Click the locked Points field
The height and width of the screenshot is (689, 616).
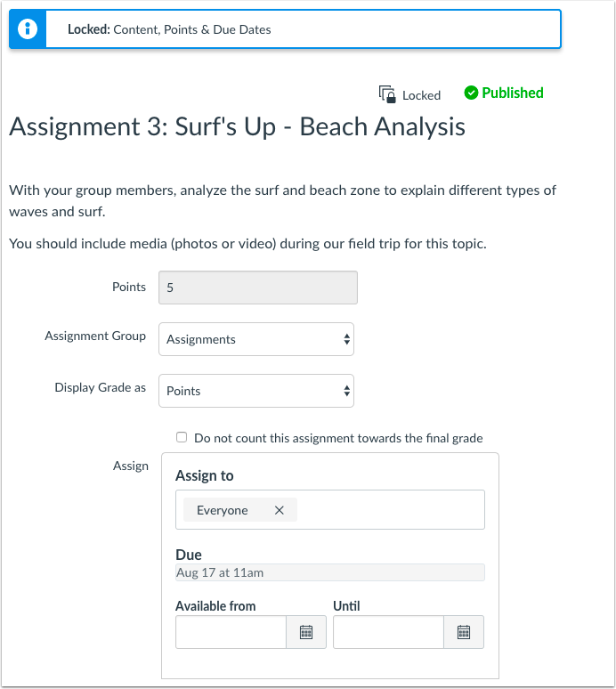coord(258,288)
